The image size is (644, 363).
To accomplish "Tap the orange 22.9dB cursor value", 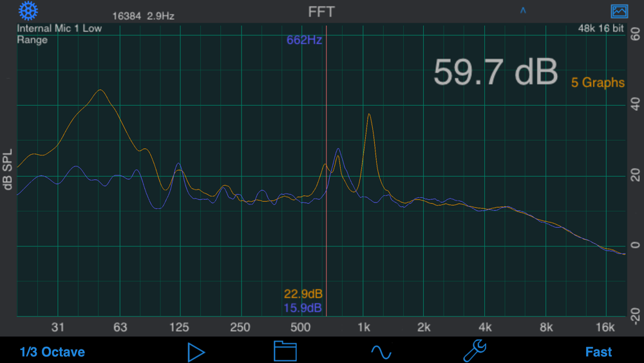I will coord(303,294).
